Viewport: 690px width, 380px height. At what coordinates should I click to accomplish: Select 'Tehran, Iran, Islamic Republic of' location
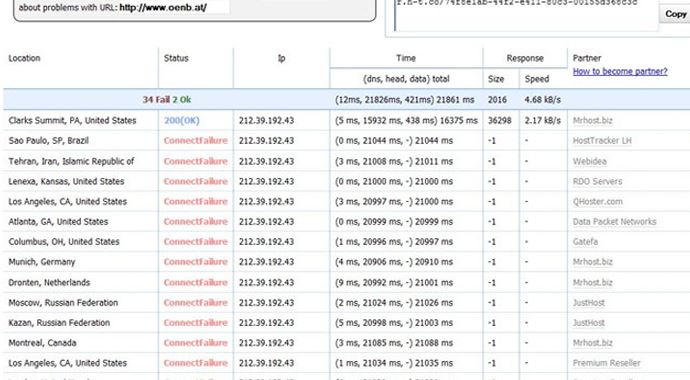[x=71, y=161]
